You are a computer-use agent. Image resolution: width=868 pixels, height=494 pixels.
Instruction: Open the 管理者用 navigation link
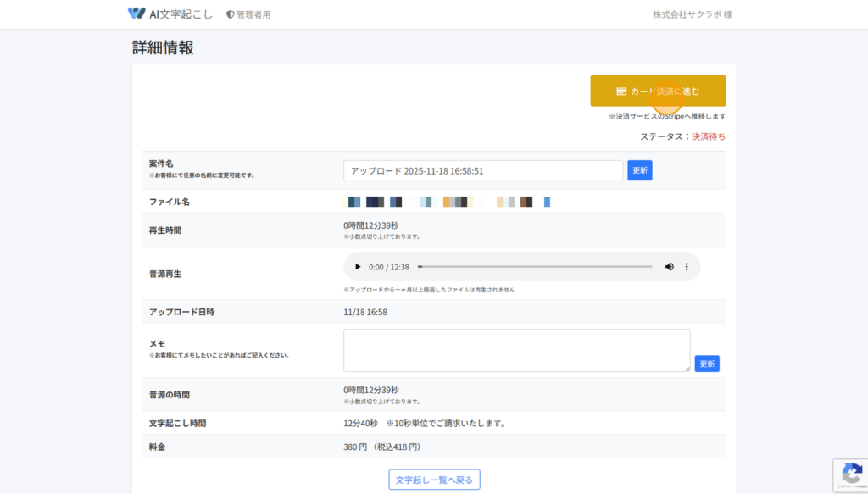(x=253, y=14)
